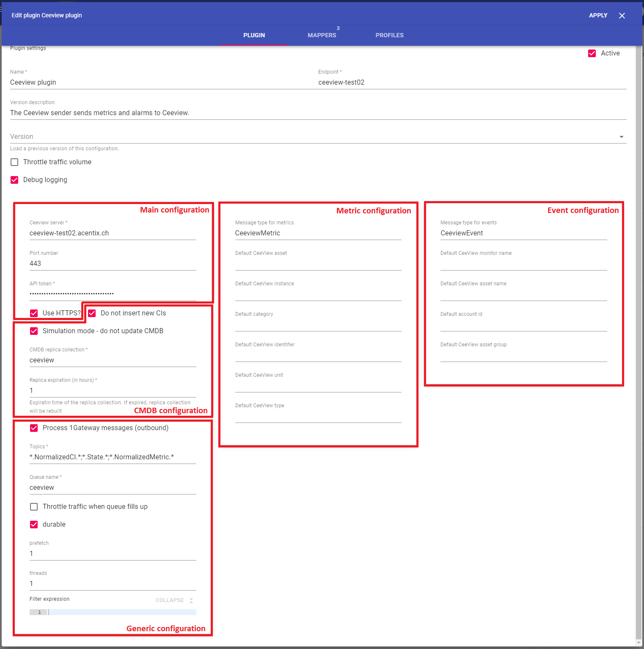
Task: Switch to the PROFILES tab
Action: (389, 35)
